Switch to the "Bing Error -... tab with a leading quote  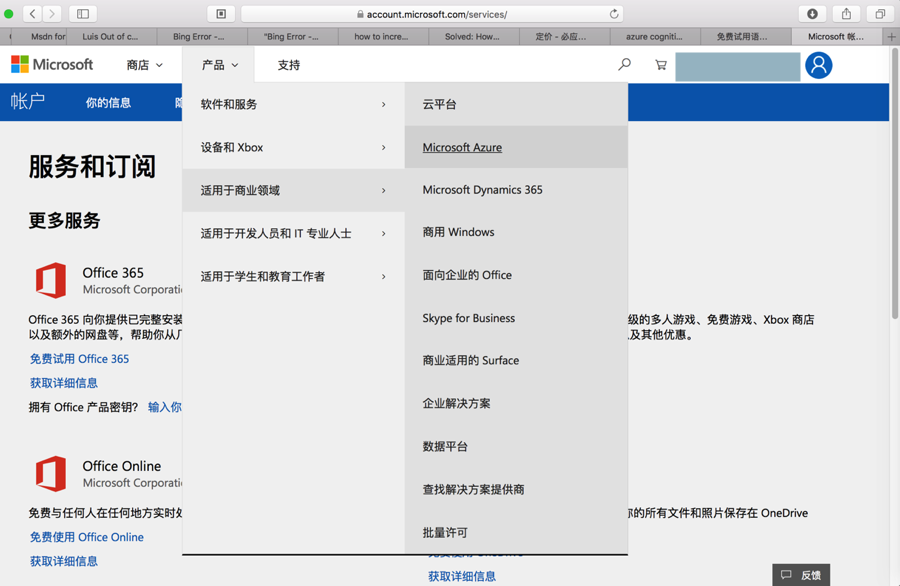(292, 37)
